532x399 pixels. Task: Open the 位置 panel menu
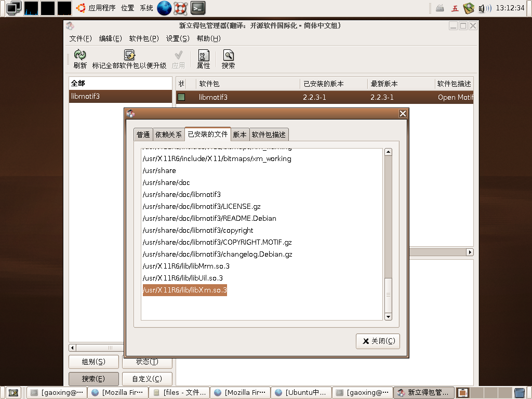coord(128,8)
